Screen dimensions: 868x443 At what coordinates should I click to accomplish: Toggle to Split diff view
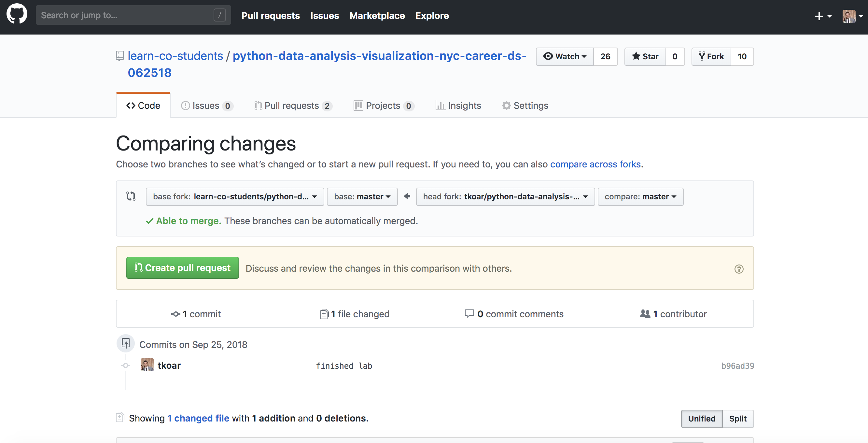click(x=738, y=418)
